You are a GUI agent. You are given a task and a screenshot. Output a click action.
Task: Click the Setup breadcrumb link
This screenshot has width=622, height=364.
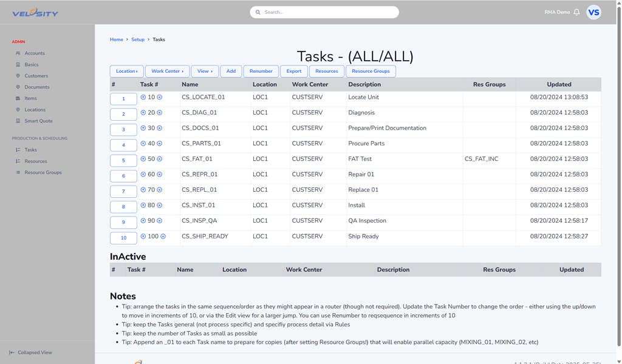138,39
